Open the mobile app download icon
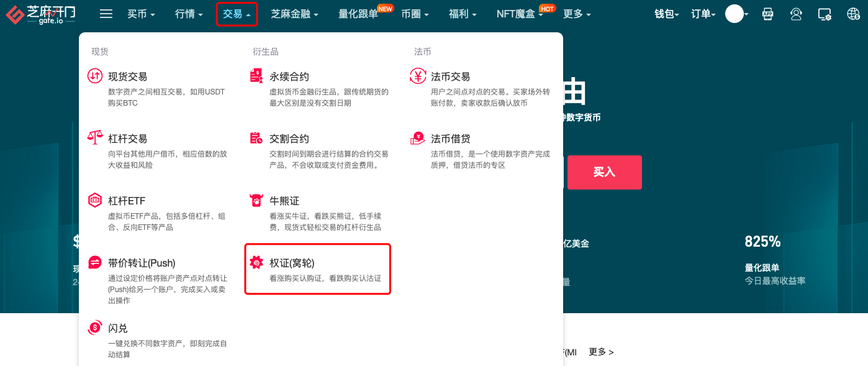The height and width of the screenshot is (366, 868). click(x=768, y=14)
